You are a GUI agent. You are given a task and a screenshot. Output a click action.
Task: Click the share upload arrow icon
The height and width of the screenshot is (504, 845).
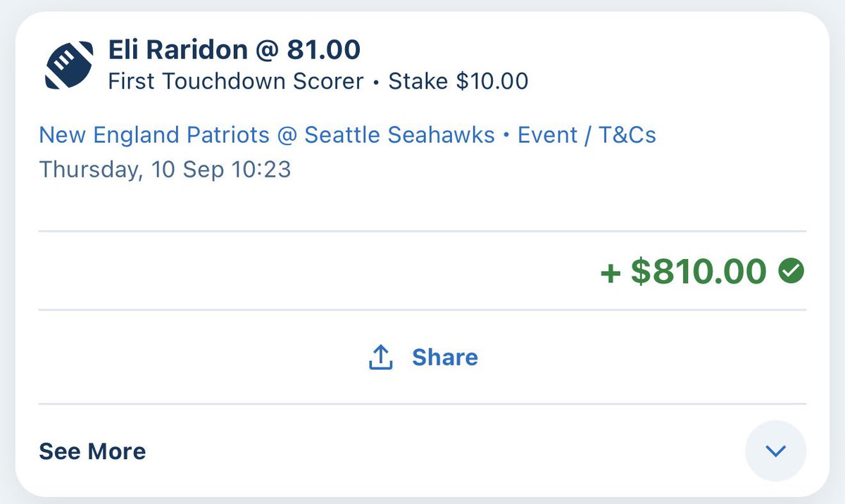pos(380,358)
